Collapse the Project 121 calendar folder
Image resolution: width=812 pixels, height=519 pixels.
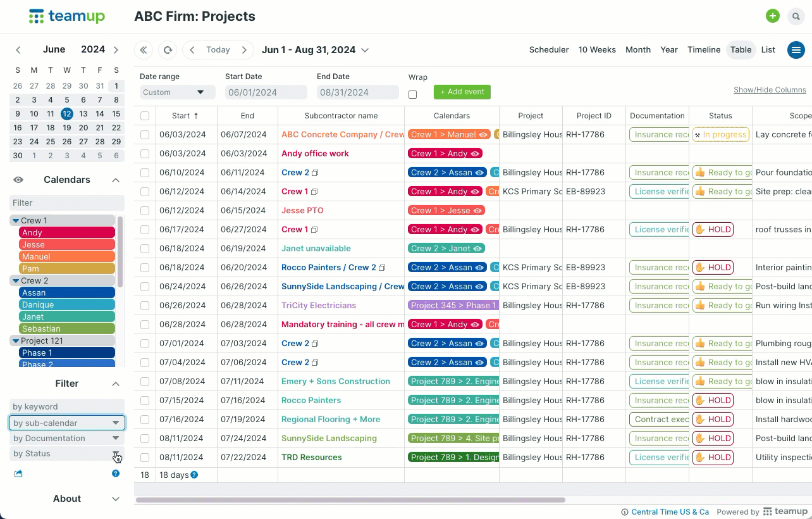[16, 341]
